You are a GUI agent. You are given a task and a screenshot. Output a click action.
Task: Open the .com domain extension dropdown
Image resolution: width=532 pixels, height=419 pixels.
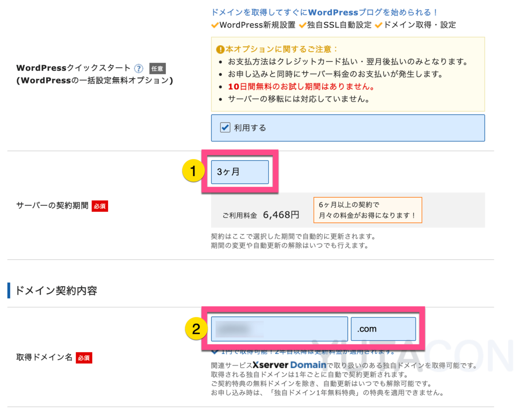383,329
